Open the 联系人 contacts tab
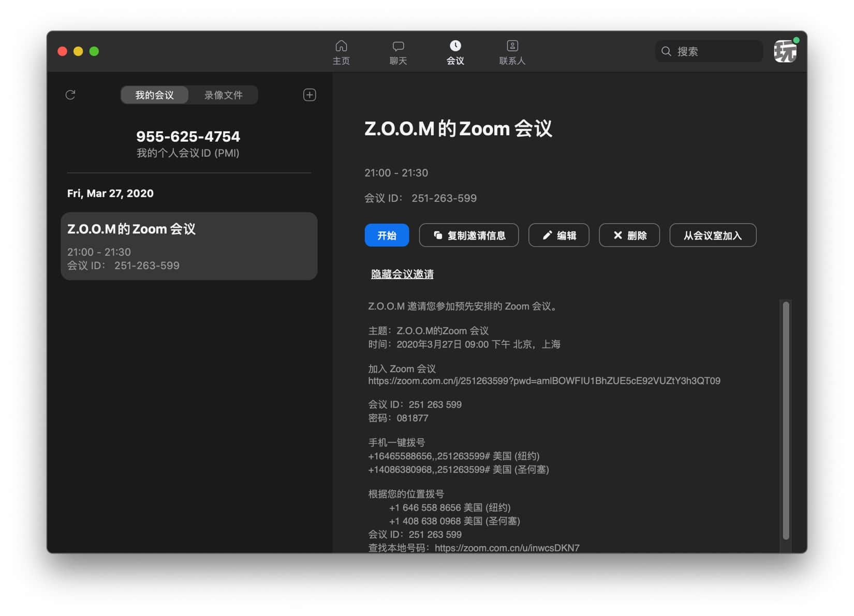Screen dimensions: 854x616 (x=512, y=52)
